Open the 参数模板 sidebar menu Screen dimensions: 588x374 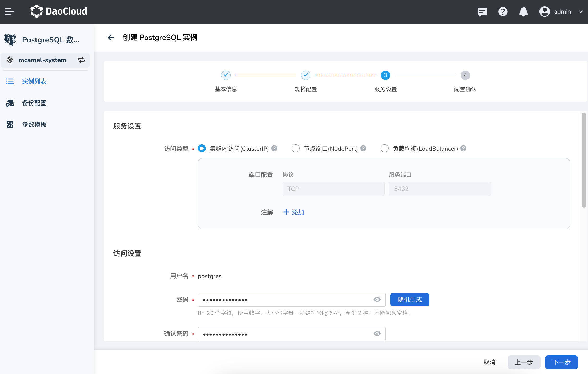point(34,125)
